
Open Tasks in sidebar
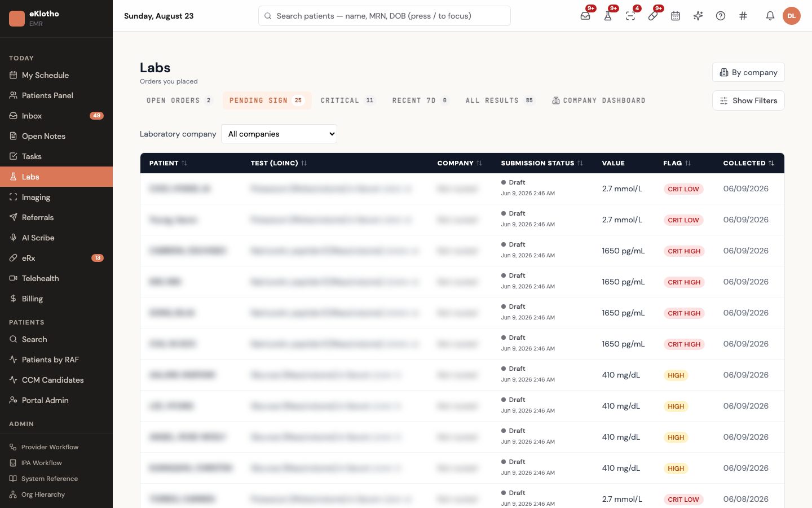point(56,156)
